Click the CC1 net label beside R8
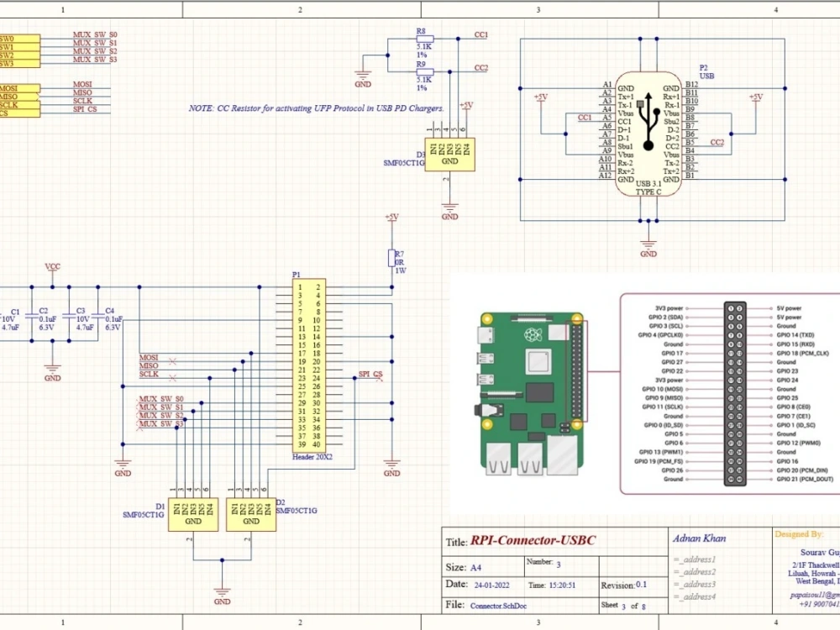 (x=481, y=34)
